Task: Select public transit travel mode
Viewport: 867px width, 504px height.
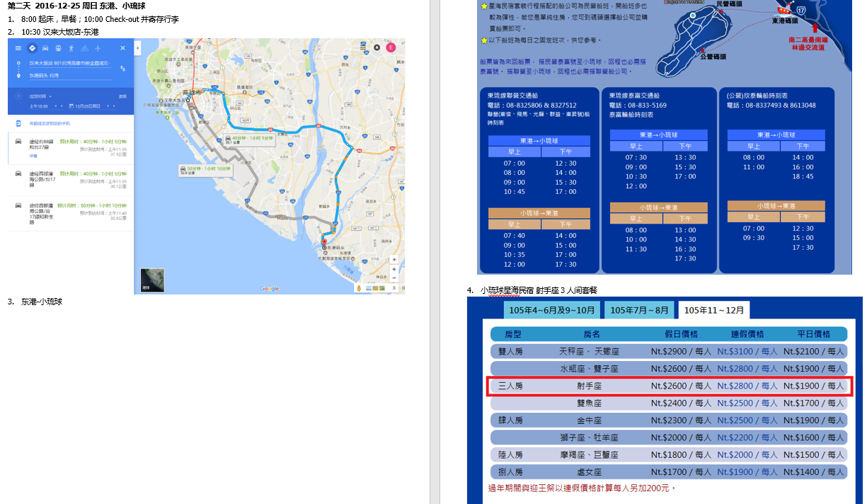Action: tap(58, 48)
